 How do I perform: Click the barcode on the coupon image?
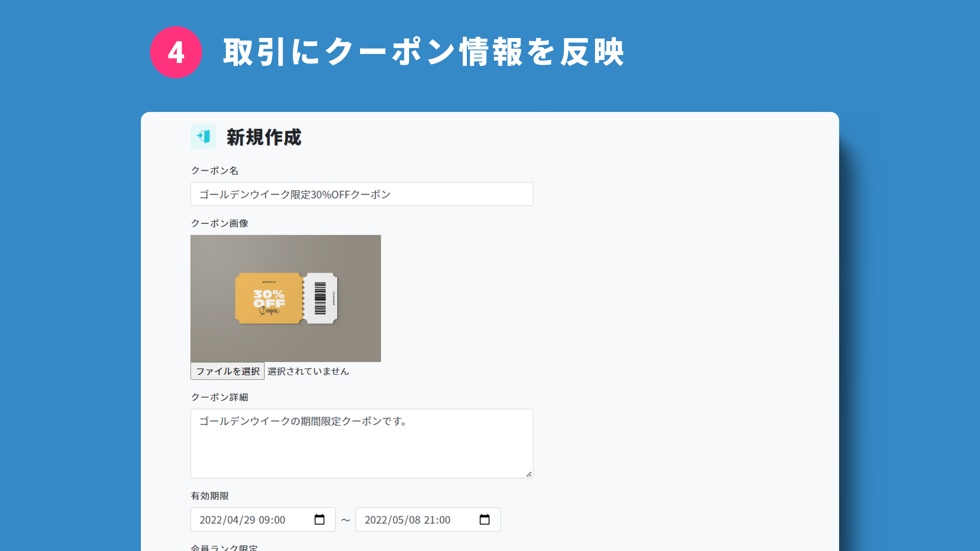point(320,298)
